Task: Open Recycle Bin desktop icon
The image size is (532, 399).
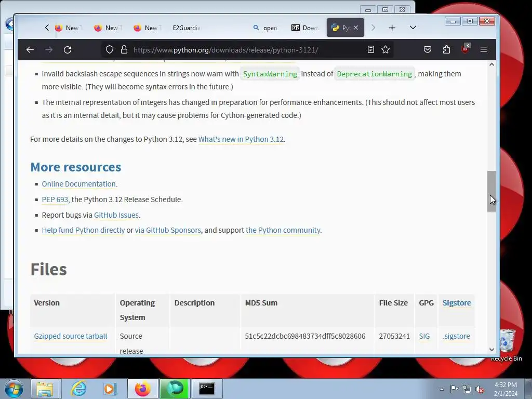Action: click(x=506, y=344)
